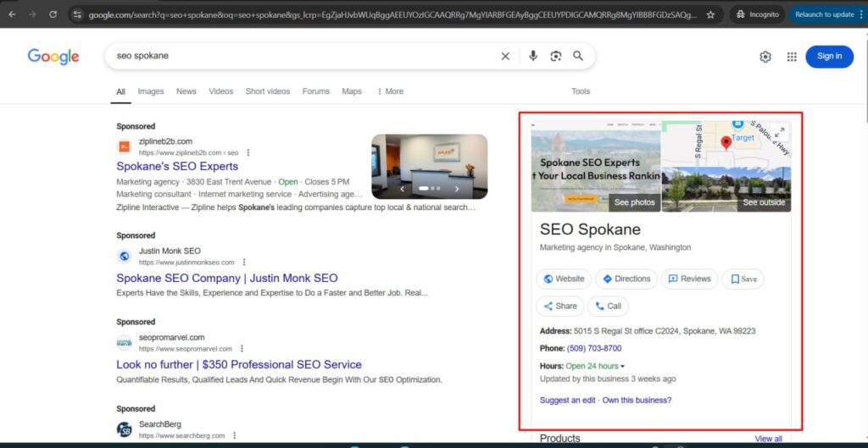Expand the More search filters menu
868x448 pixels.
(390, 91)
